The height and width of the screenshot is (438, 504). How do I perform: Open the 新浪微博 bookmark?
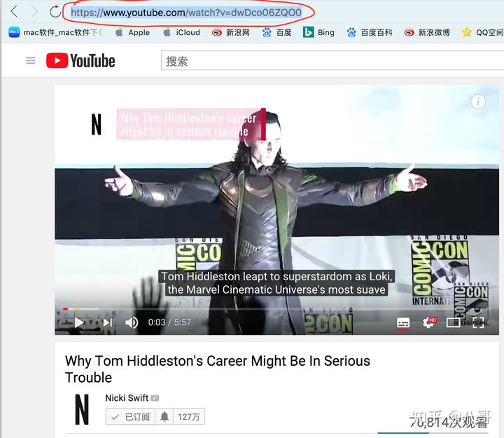point(427,32)
